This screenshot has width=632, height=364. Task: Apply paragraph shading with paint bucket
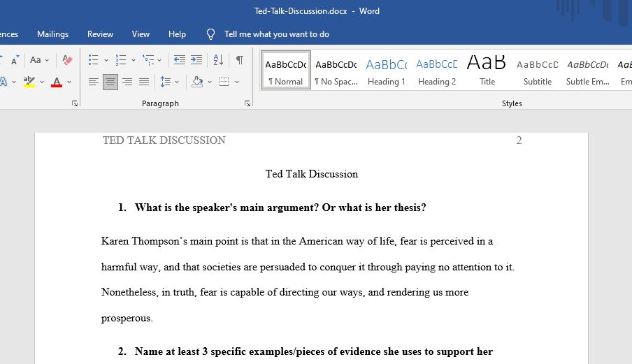coord(197,82)
